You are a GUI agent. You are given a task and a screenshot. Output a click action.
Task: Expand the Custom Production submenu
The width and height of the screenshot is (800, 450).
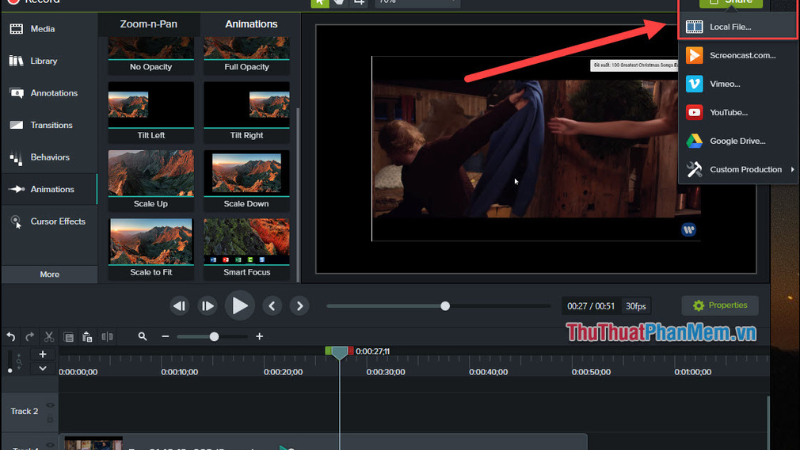[740, 169]
